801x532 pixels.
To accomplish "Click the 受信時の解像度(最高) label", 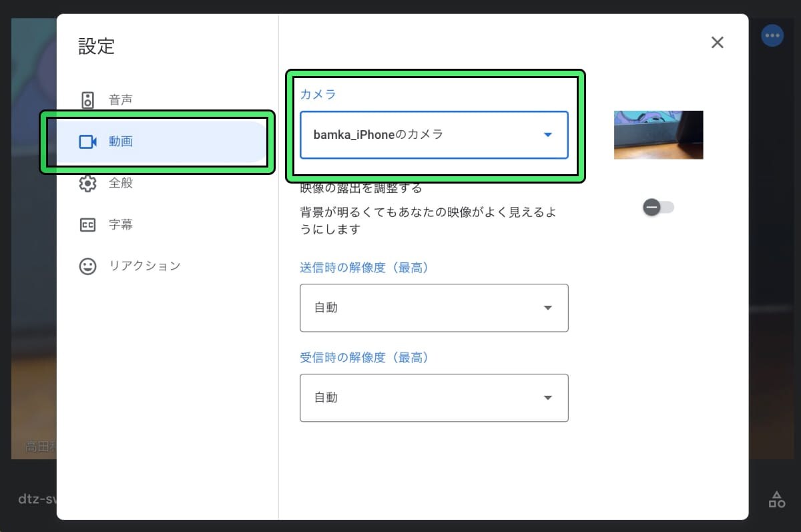I will coord(364,358).
